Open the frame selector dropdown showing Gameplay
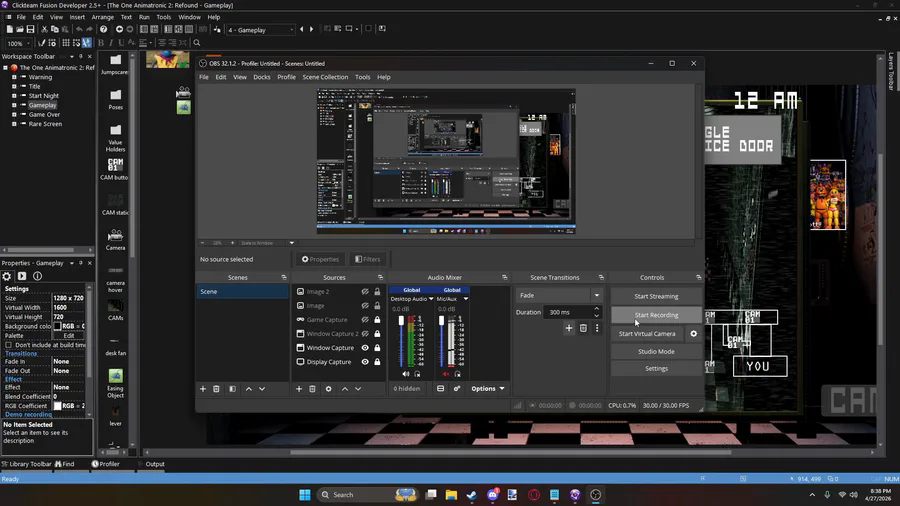The width and height of the screenshot is (900, 506). [x=292, y=29]
